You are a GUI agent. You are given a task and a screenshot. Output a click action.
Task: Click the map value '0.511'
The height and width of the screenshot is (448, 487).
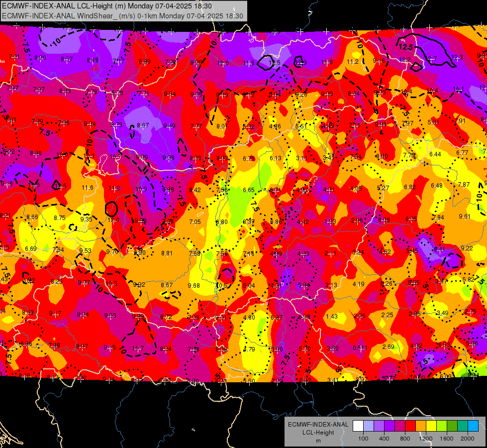point(360,347)
